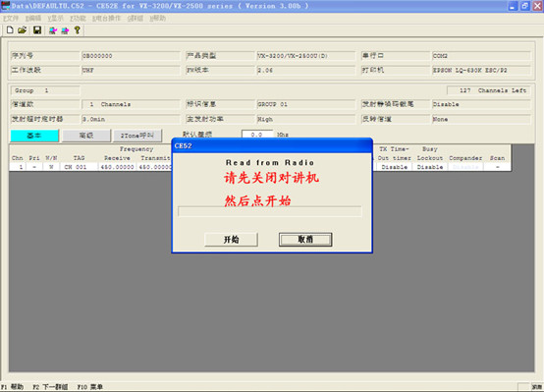
Task: Click the serial number field 0B000000
Action: click(131, 56)
